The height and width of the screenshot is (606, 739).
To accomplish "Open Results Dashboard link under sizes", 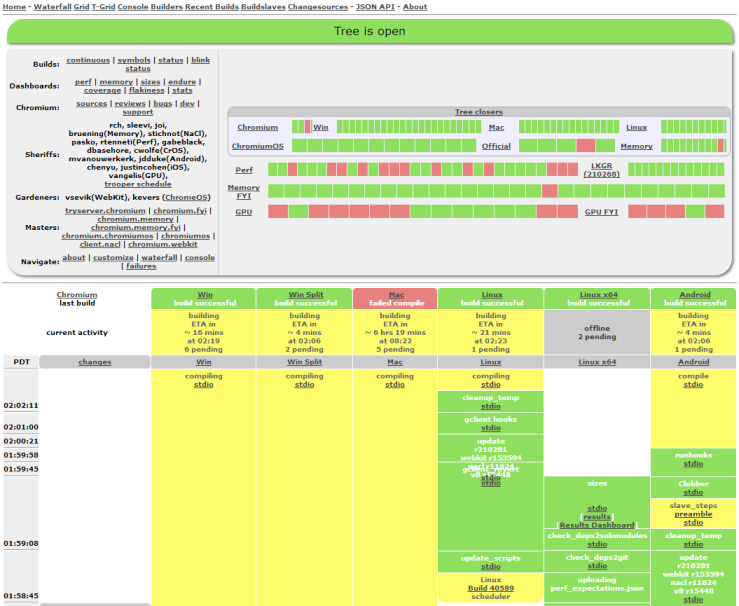I will click(x=597, y=525).
